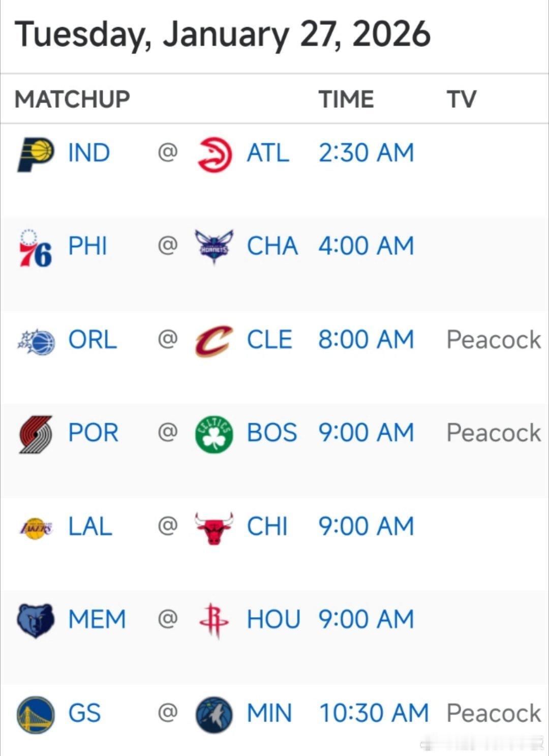This screenshot has width=549, height=756.
Task: Click the MATCHUP column header
Action: click(x=72, y=99)
